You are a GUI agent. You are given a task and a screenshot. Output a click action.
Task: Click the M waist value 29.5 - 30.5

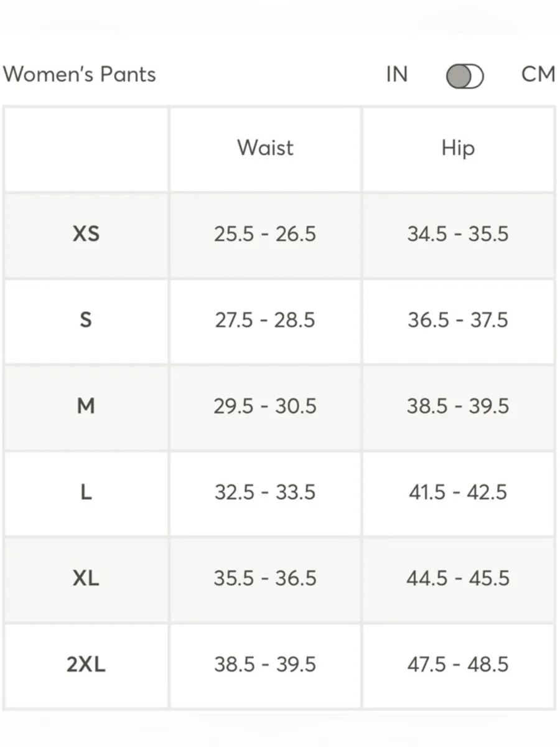click(265, 406)
